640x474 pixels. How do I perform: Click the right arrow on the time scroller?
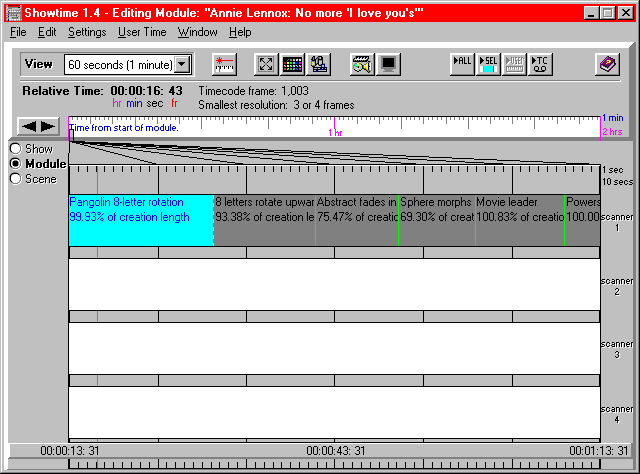pyautogui.click(x=48, y=126)
